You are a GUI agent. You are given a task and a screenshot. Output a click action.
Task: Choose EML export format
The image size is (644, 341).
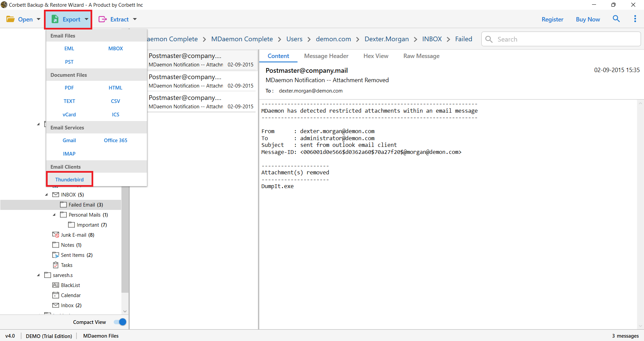[x=69, y=48]
